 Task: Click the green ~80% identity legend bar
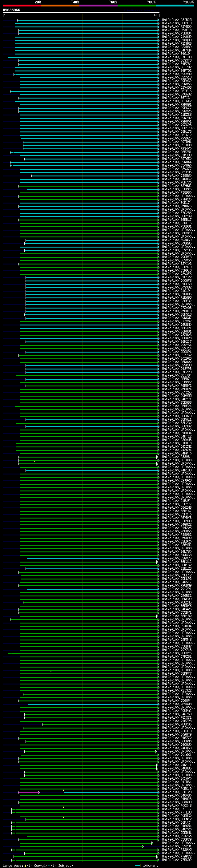[137, 6]
